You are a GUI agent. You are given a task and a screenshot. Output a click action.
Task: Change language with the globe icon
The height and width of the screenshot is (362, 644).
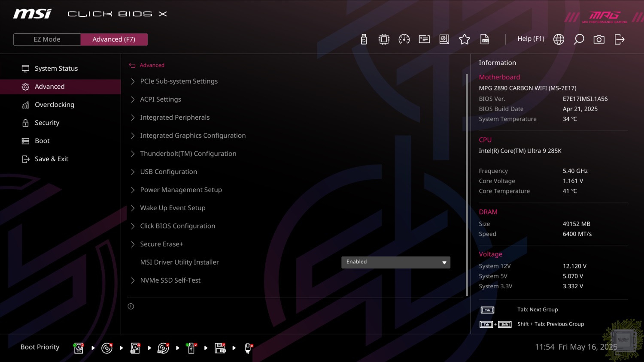(559, 39)
